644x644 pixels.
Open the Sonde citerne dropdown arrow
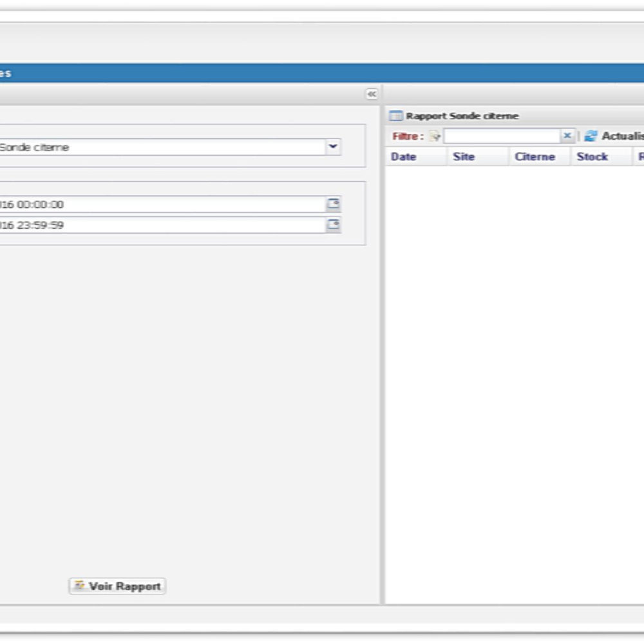coord(333,147)
